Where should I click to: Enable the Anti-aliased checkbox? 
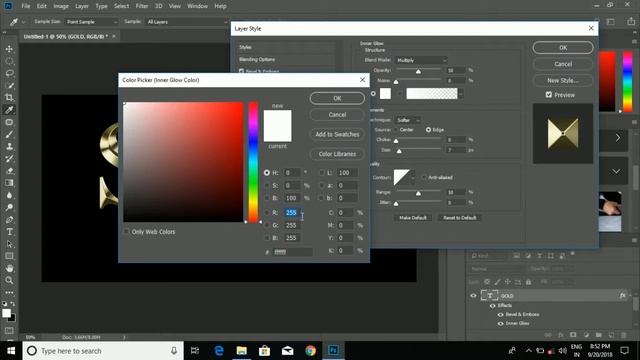(424, 178)
